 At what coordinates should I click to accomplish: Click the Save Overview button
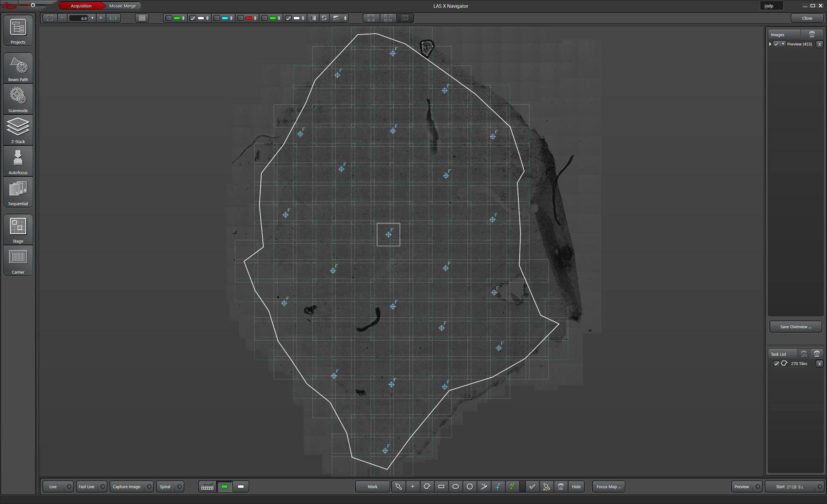[795, 327]
